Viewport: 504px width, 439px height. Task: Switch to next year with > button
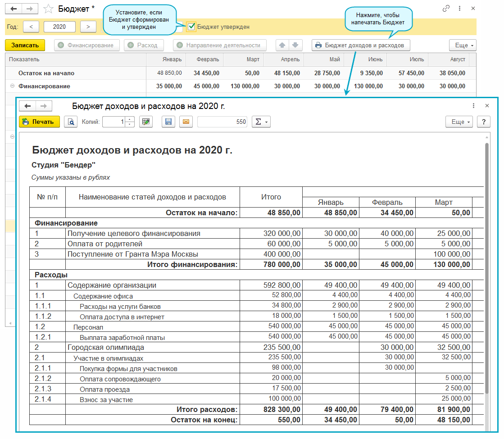point(88,27)
